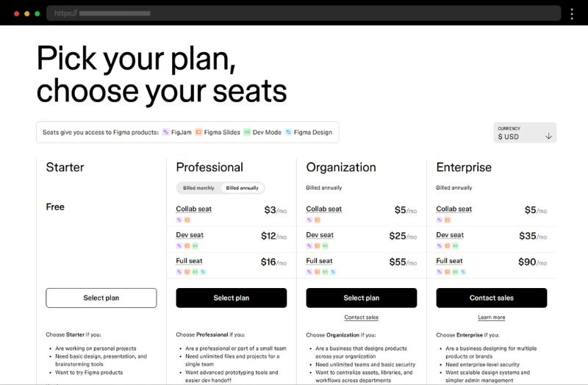Click Figma Design icon under Professional Full seat
The height and width of the screenshot is (385, 588).
[204, 272]
